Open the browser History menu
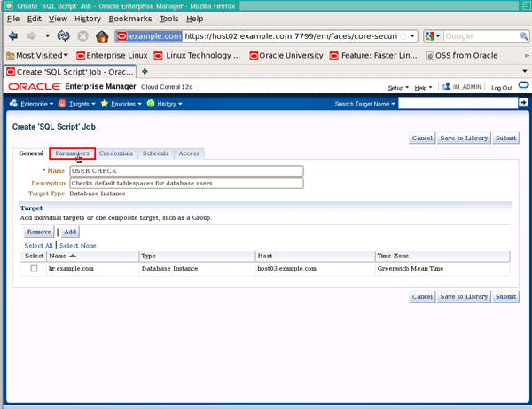Screen dimensions: 532x409 click(x=88, y=19)
